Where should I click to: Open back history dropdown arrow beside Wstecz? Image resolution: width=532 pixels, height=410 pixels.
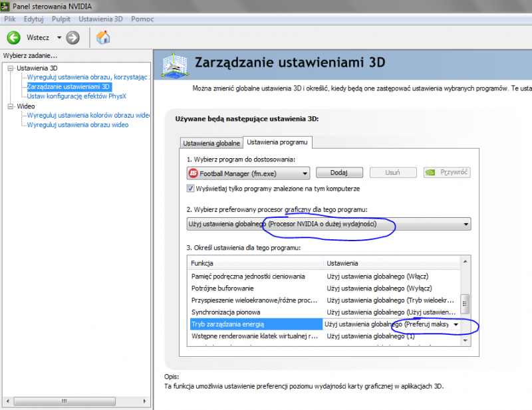pos(59,38)
